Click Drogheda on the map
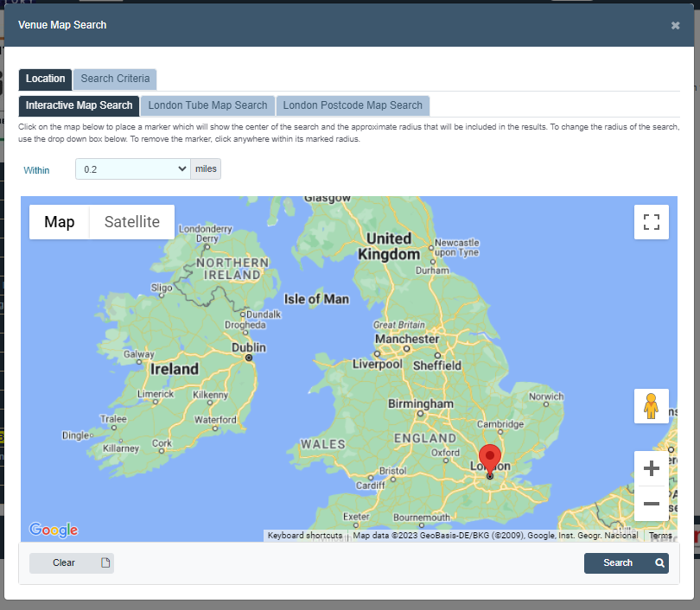The image size is (700, 610). click(245, 325)
